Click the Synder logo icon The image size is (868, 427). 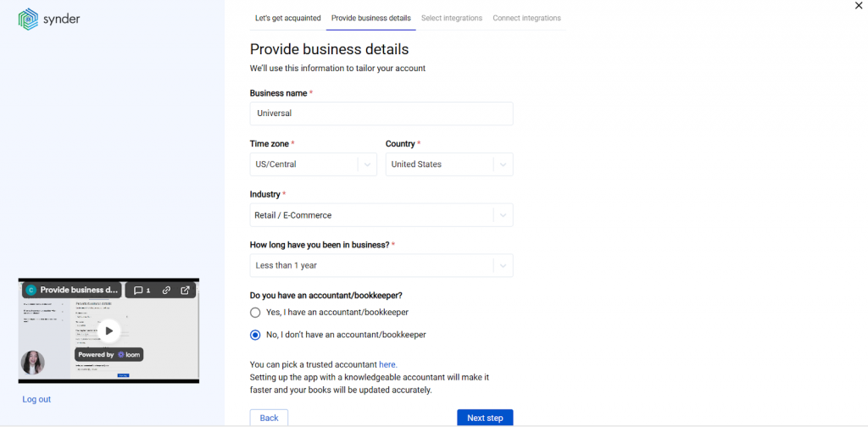click(x=28, y=19)
